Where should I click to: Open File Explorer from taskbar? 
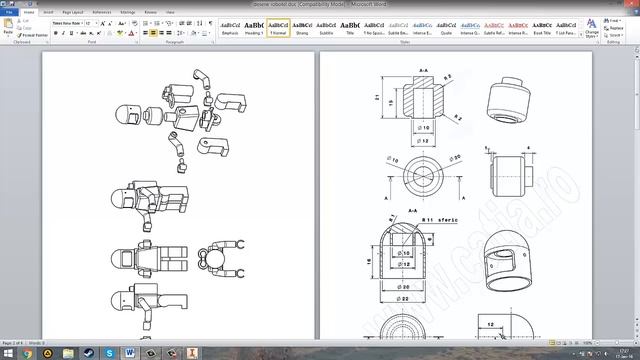pos(68,353)
